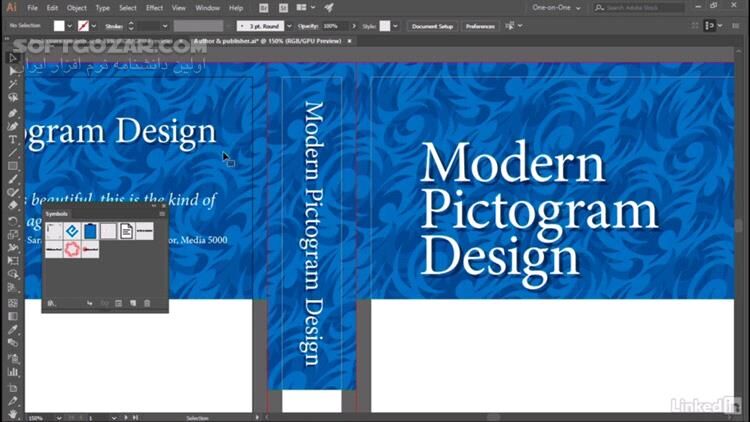Select the Selection arrow tool

[13, 58]
